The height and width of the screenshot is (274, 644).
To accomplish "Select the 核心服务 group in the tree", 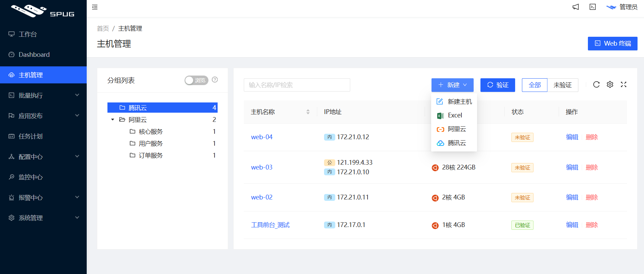I will tap(151, 132).
